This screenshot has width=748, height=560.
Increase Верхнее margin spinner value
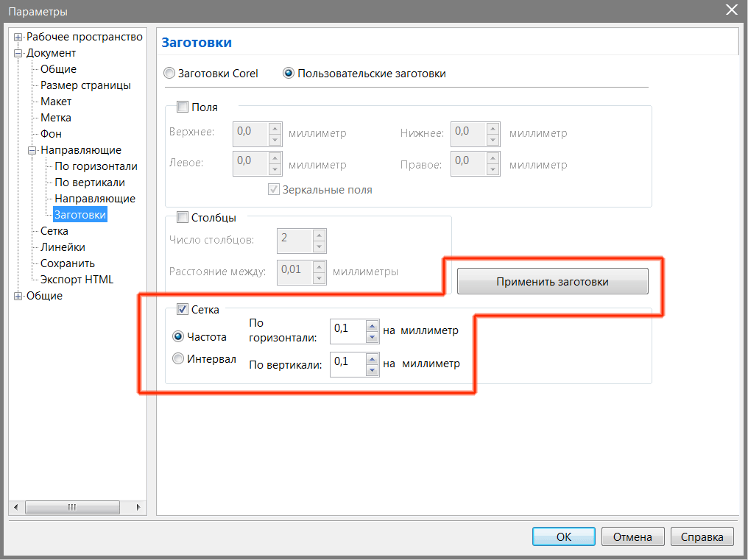pos(275,129)
